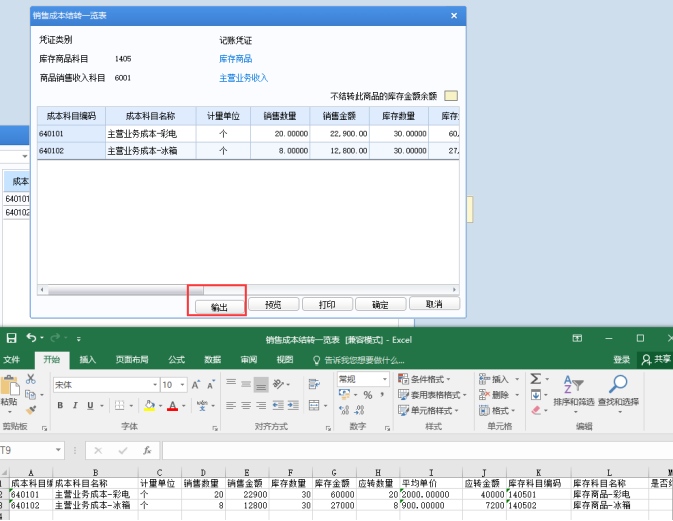The height and width of the screenshot is (521, 673).
Task: Click the ribbon display options icon
Action: click(577, 338)
